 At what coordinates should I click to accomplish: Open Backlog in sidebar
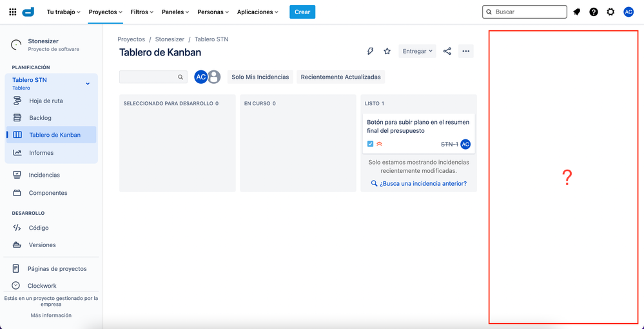point(52,118)
